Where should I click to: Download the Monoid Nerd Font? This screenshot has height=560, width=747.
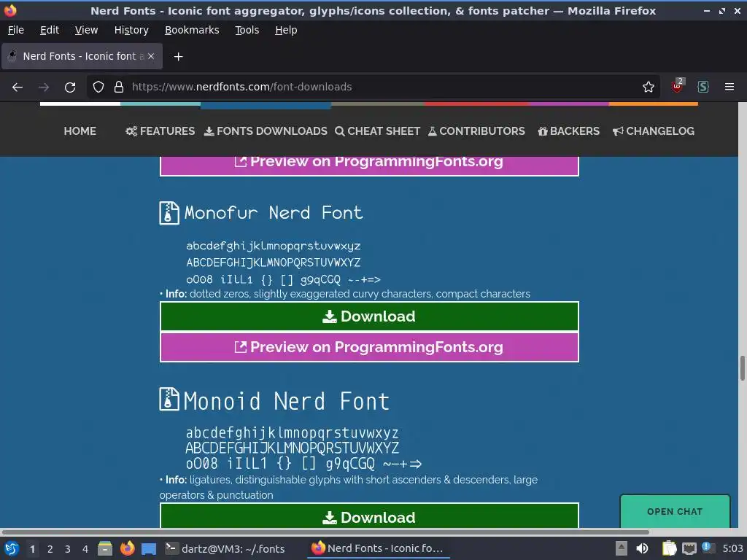coord(369,516)
